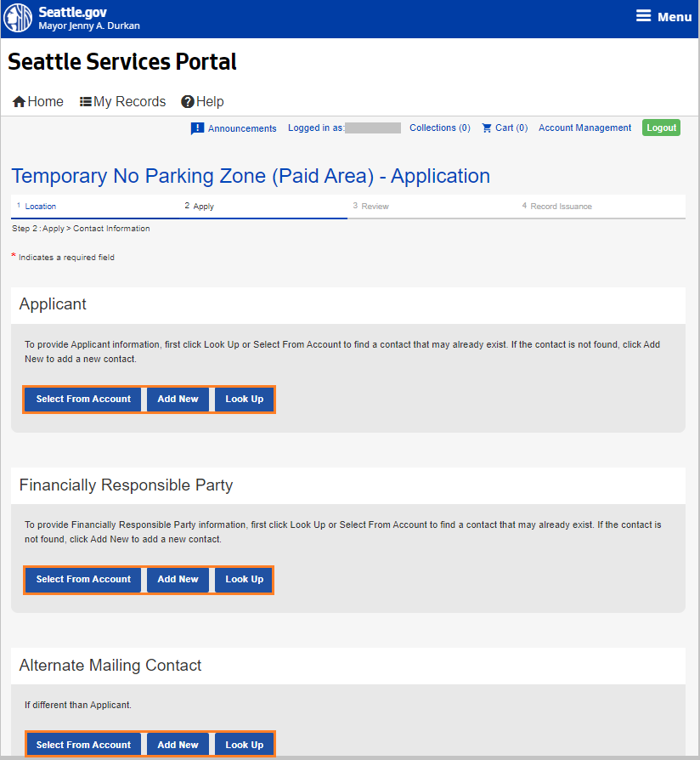Screen dimensions: 700x760
Task: Click Select From Account under Applicant
Action: click(83, 400)
